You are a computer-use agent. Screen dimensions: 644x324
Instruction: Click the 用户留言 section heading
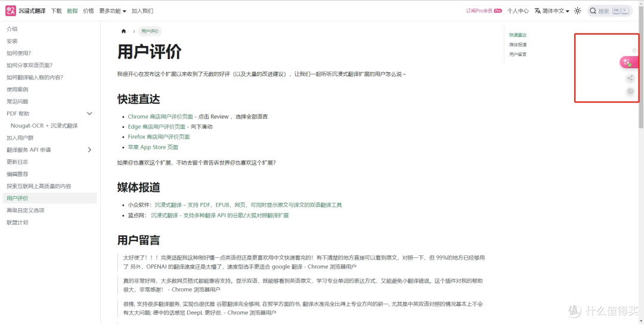138,240
